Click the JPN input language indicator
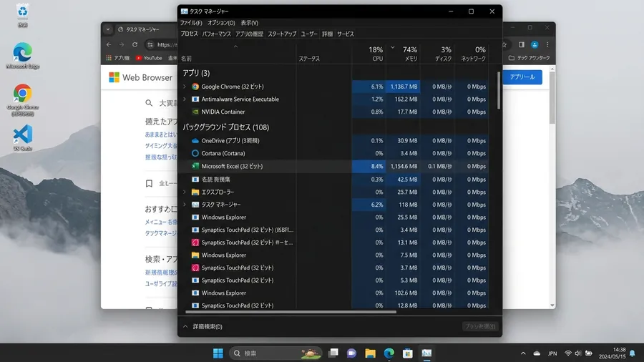 click(x=552, y=353)
